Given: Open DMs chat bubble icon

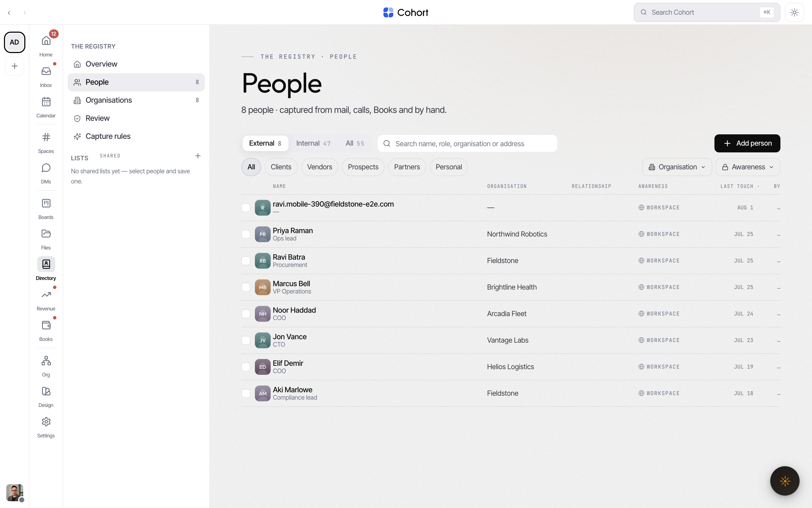Looking at the screenshot, I should pyautogui.click(x=46, y=173).
